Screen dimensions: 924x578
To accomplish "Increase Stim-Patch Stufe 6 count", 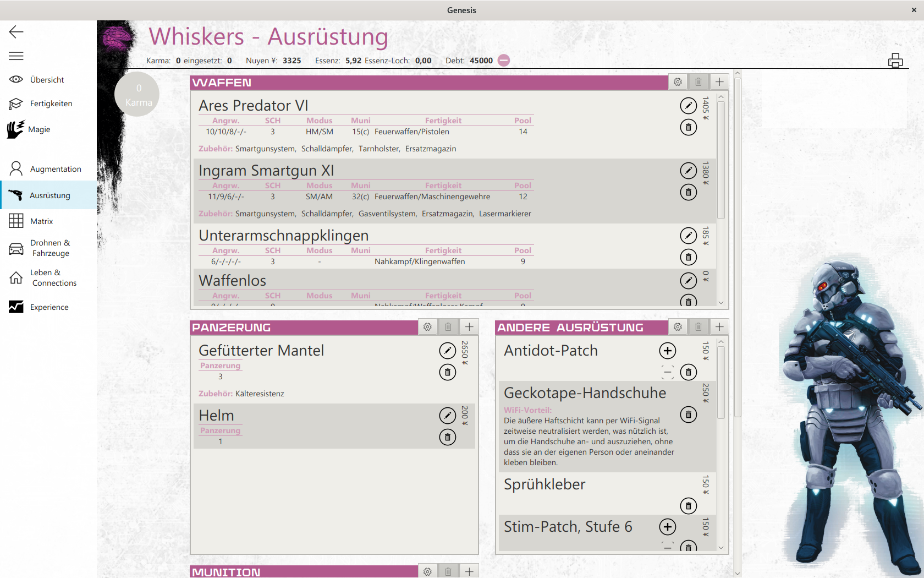I will [x=667, y=527].
